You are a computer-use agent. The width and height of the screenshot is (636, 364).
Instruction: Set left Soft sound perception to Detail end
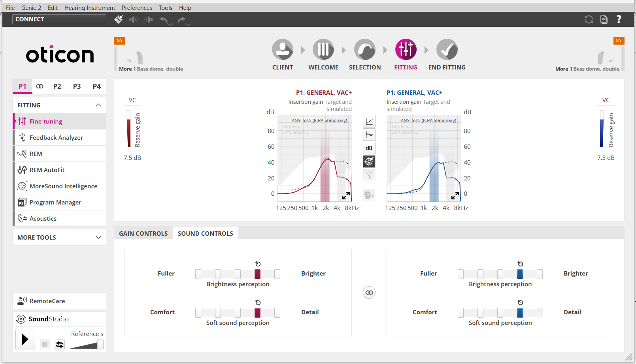point(277,313)
